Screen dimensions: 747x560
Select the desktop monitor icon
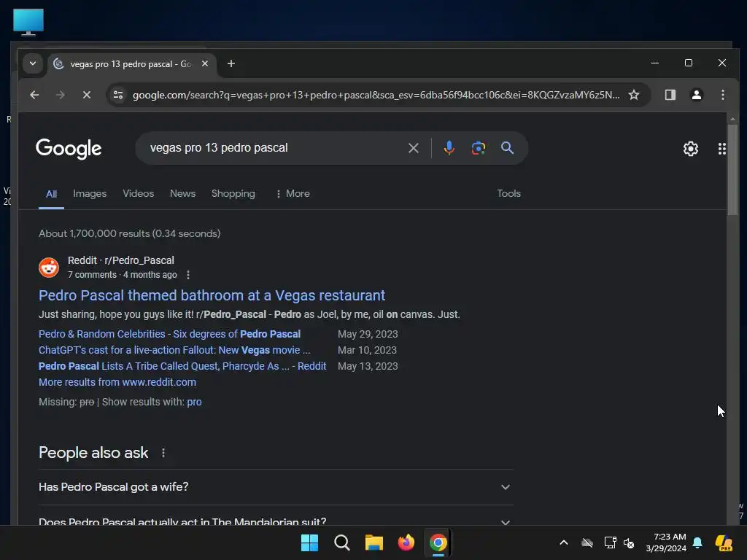(x=28, y=22)
